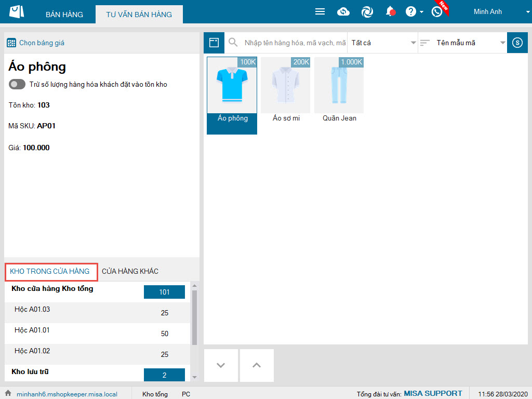The height and width of the screenshot is (399, 532).
Task: Click the MShopKeeper shopping bag logo
Action: pos(17,11)
